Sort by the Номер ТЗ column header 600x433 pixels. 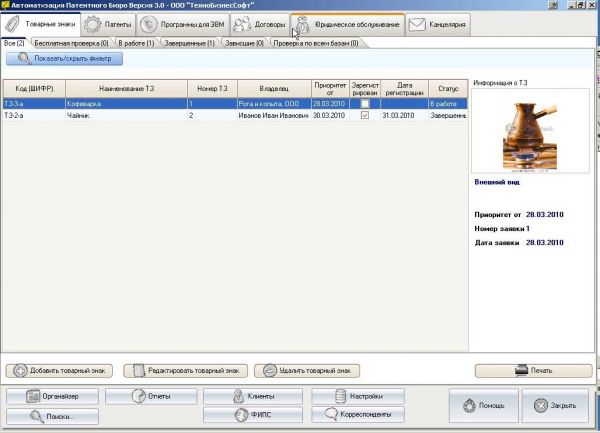tap(212, 89)
